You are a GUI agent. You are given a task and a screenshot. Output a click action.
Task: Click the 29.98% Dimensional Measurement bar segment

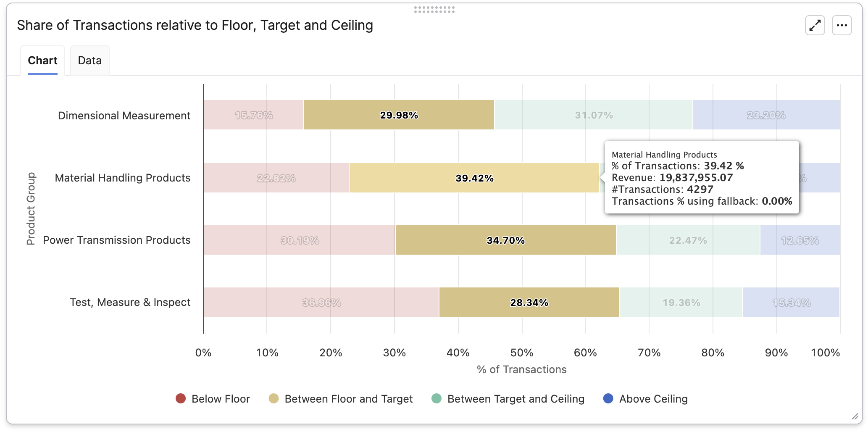[x=399, y=115]
